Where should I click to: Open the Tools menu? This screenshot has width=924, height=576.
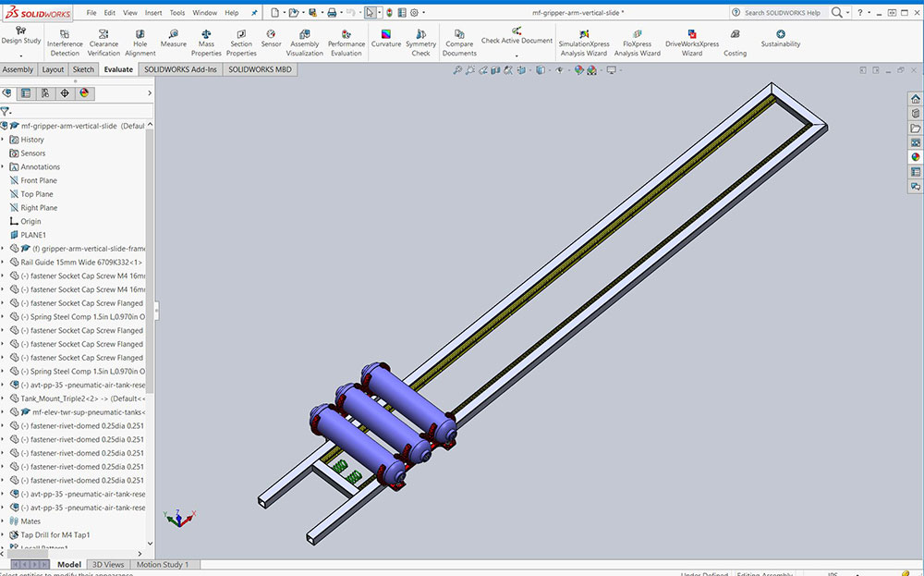(176, 13)
